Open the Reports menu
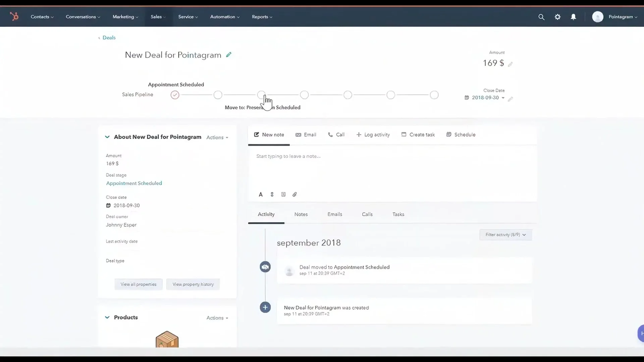Image resolution: width=644 pixels, height=362 pixels. (262, 17)
